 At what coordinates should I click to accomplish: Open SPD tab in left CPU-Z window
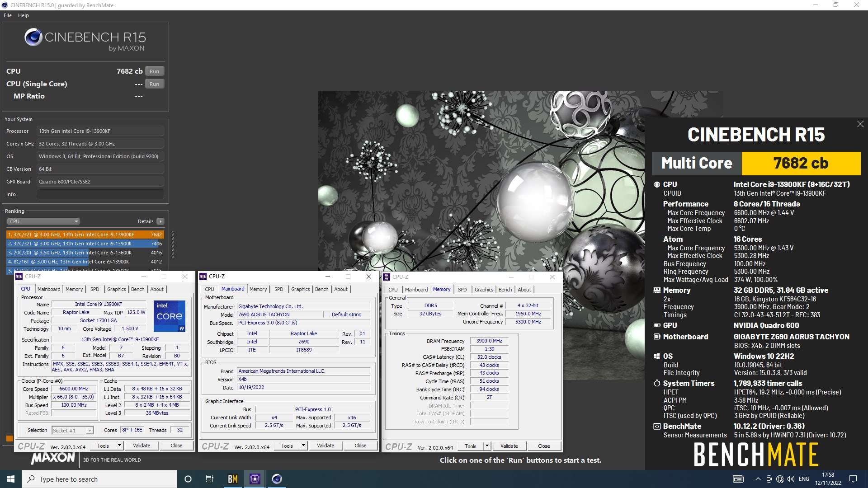click(x=94, y=289)
